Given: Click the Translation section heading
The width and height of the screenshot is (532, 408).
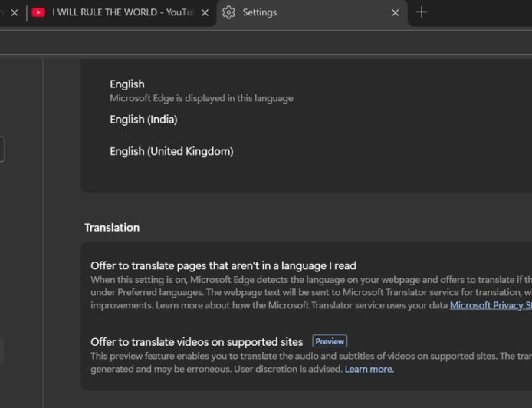Looking at the screenshot, I should pos(112,228).
